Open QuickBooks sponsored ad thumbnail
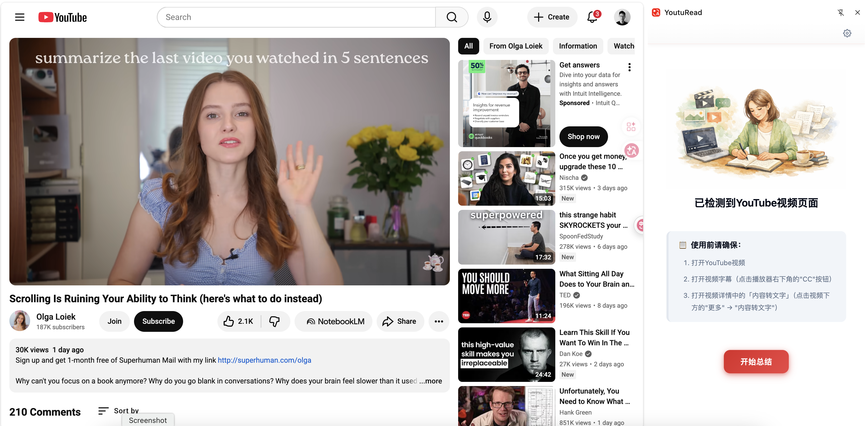868x426 pixels. pyautogui.click(x=506, y=103)
